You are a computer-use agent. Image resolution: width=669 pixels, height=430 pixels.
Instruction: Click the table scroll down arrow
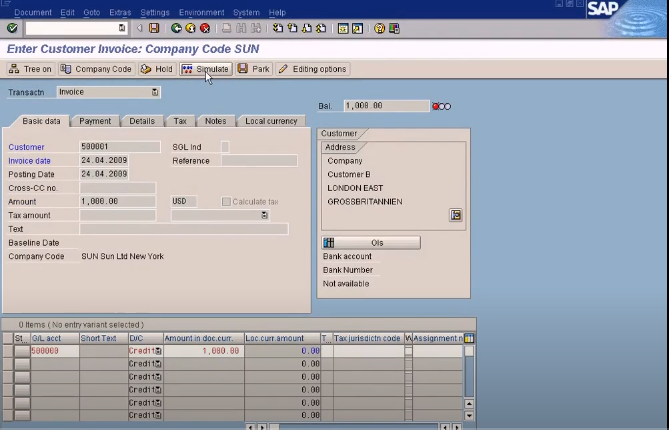coord(469,415)
